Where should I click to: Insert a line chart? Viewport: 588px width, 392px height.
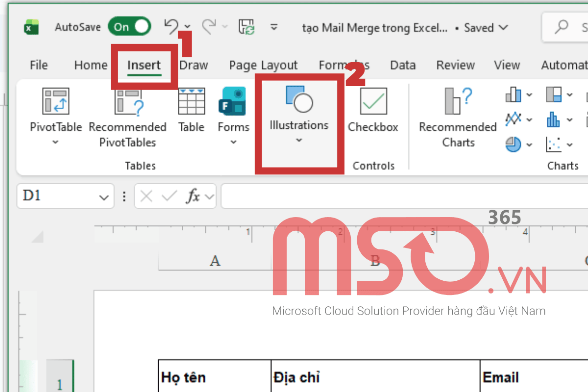click(x=513, y=119)
